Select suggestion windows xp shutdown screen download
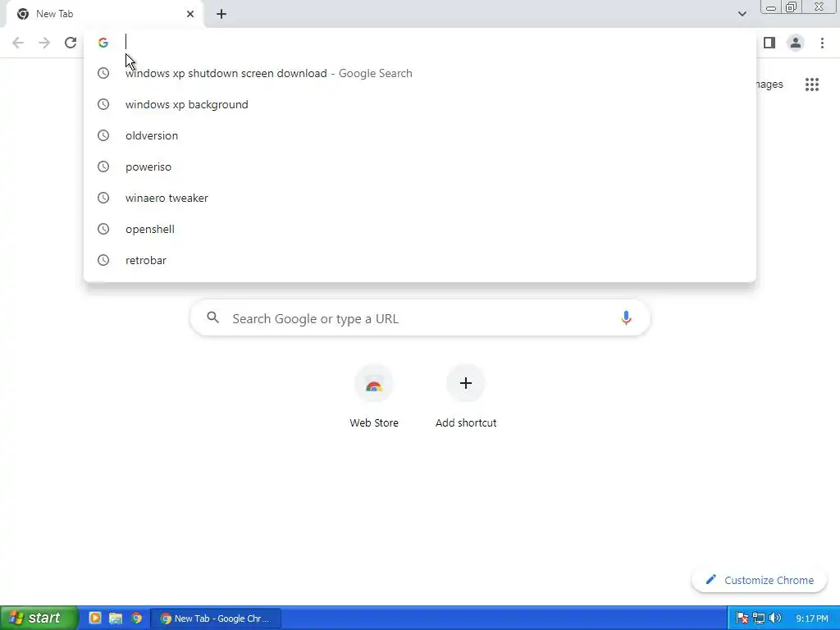The width and height of the screenshot is (840, 630). [x=420, y=73]
